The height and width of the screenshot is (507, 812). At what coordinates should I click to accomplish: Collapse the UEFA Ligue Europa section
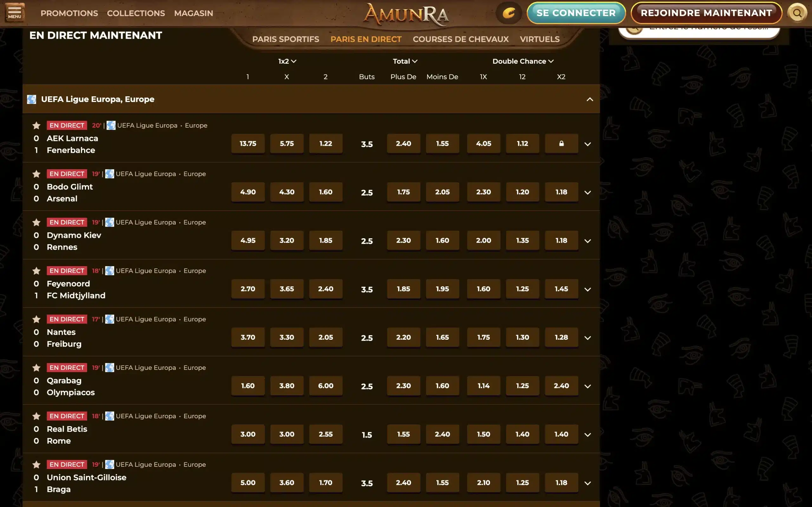(590, 99)
